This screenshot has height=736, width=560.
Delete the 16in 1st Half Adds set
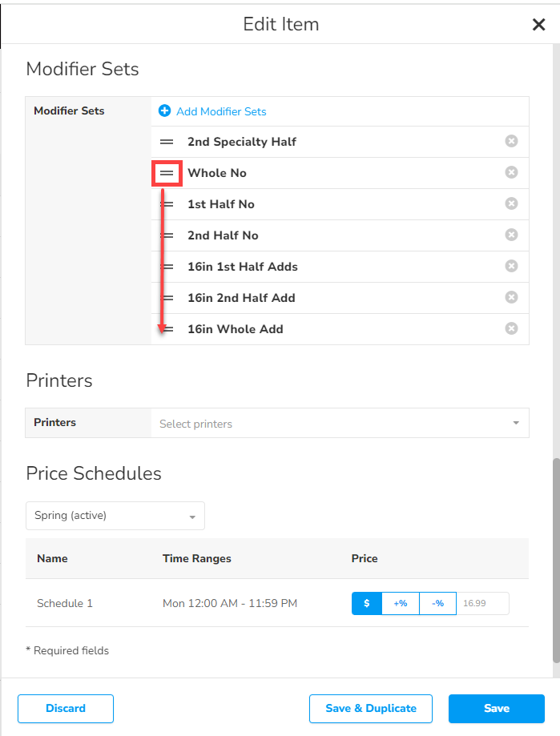coord(511,266)
